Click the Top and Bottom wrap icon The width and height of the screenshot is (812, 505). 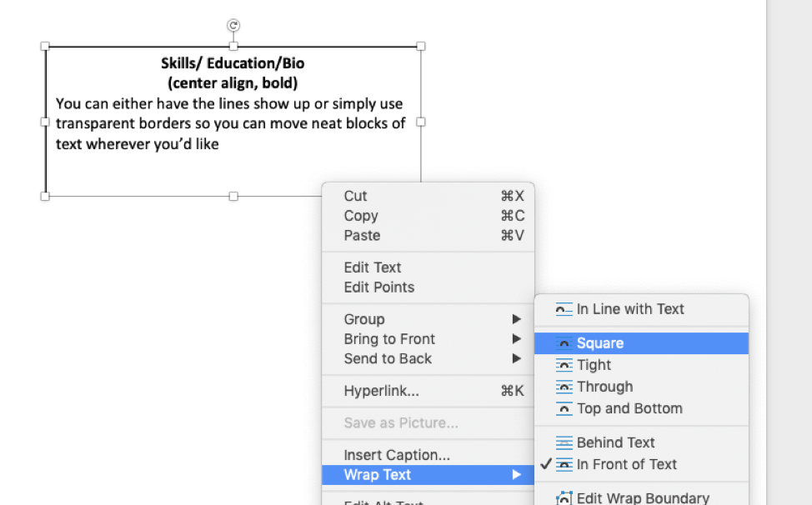coord(564,409)
